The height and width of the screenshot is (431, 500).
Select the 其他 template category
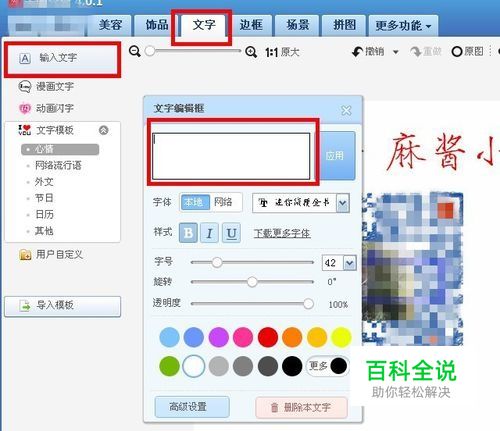[x=44, y=231]
